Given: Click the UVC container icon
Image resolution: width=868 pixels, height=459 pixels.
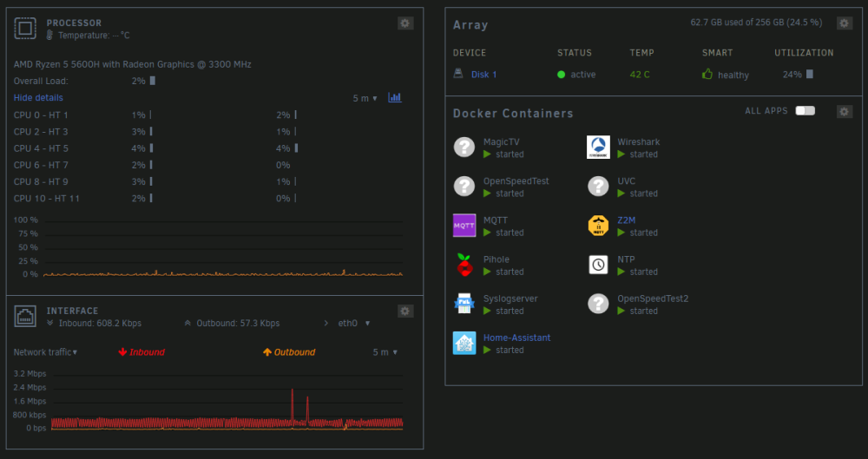Looking at the screenshot, I should pos(598,187).
